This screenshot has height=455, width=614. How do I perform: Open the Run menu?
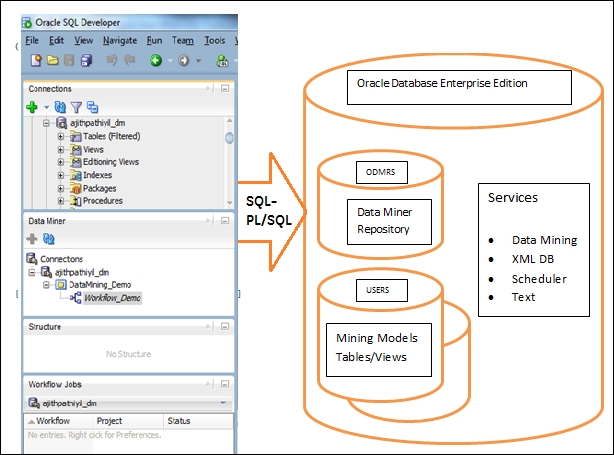click(154, 40)
